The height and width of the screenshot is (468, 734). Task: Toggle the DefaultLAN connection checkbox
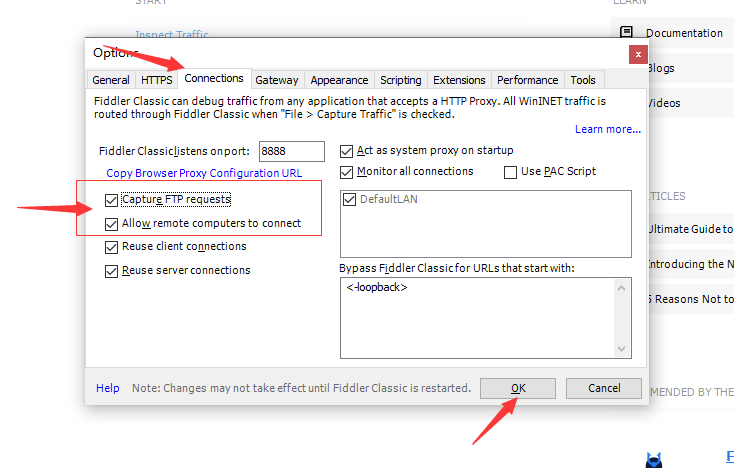[349, 199]
